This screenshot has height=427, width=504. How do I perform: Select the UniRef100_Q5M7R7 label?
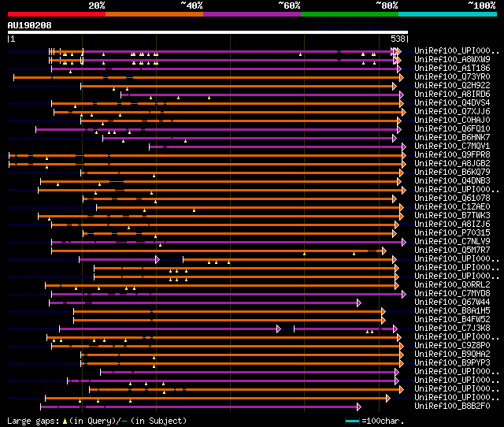click(x=452, y=251)
